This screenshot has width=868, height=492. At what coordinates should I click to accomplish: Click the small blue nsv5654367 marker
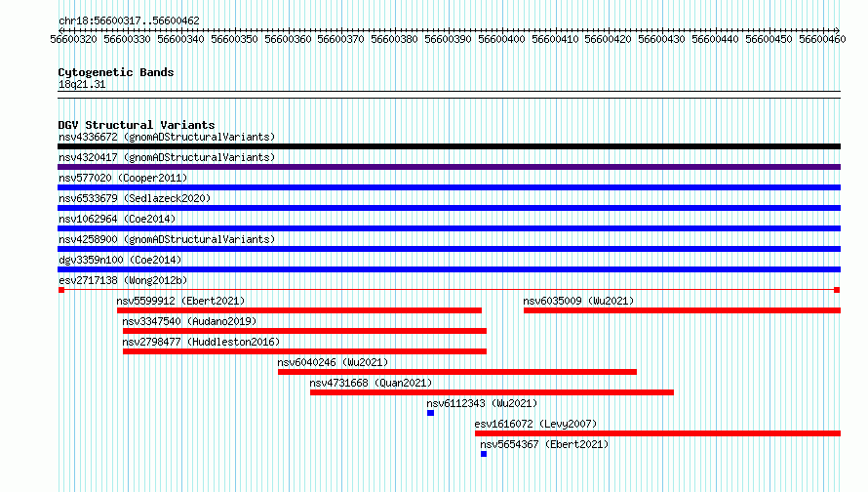[x=484, y=454]
